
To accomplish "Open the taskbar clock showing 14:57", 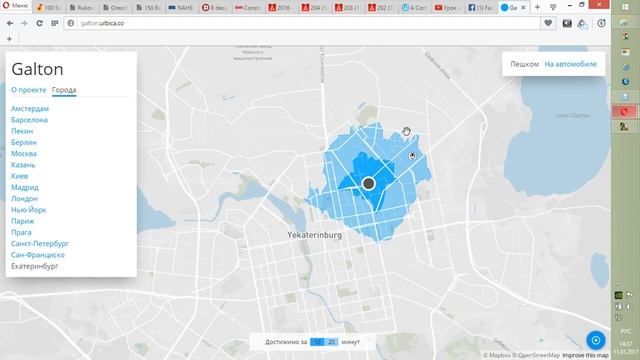I will click(x=625, y=348).
